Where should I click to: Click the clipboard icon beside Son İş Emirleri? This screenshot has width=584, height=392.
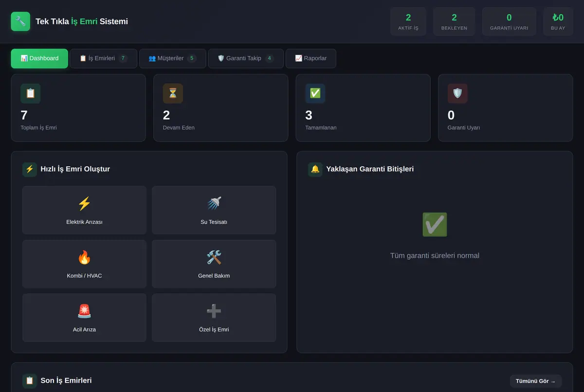tap(30, 381)
